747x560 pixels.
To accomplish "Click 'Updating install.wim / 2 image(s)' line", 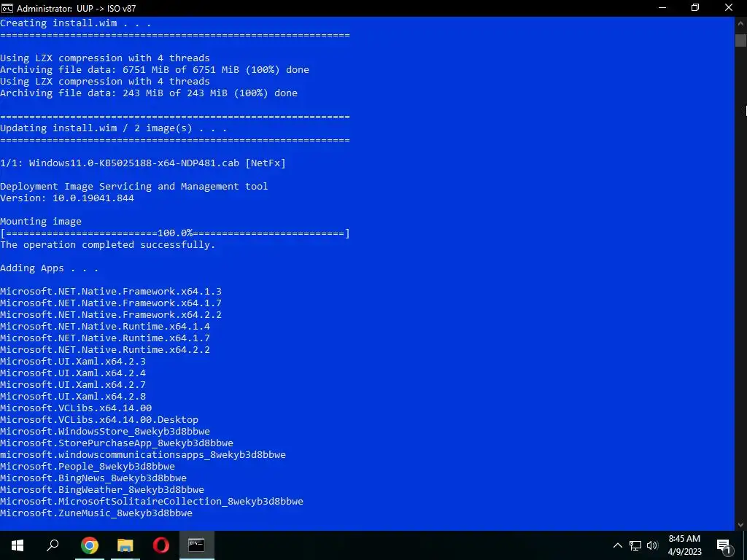I will 113,128.
